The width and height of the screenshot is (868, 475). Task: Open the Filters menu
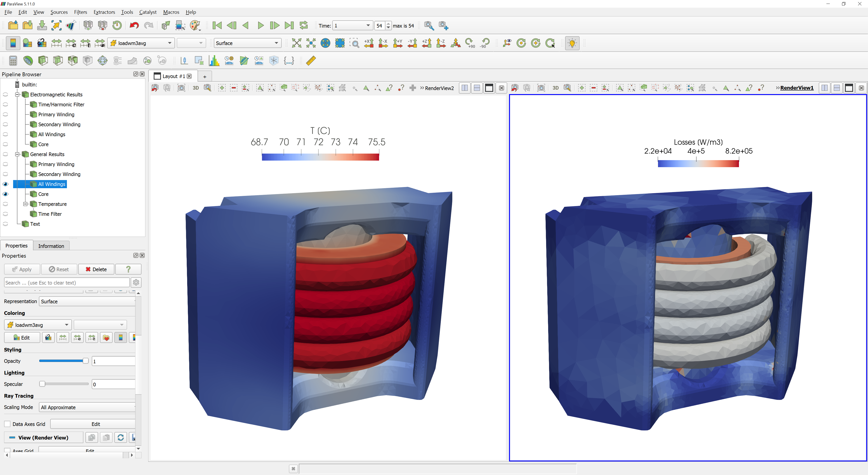(x=80, y=12)
